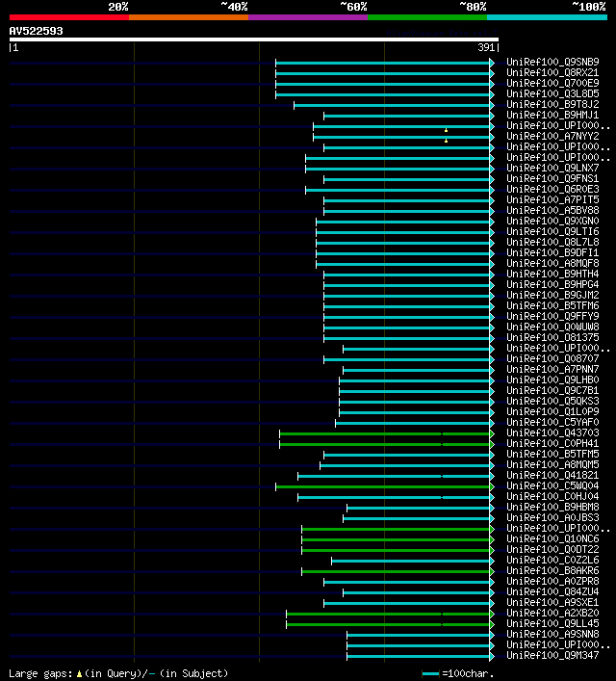Open hit UniRef100_Q1L0P9

[552, 411]
